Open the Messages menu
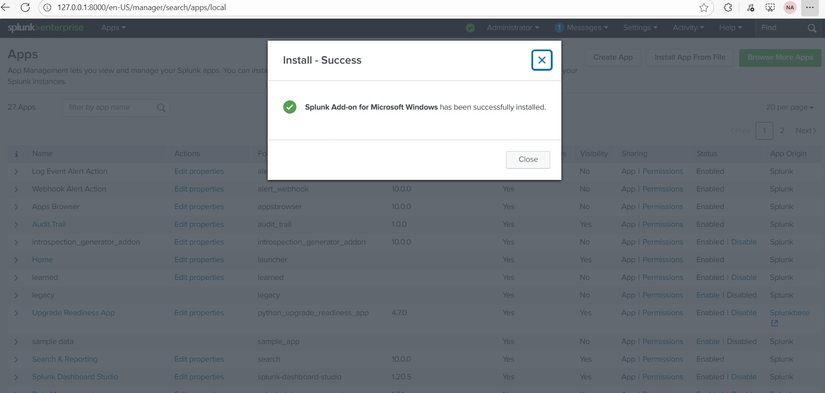 581,28
